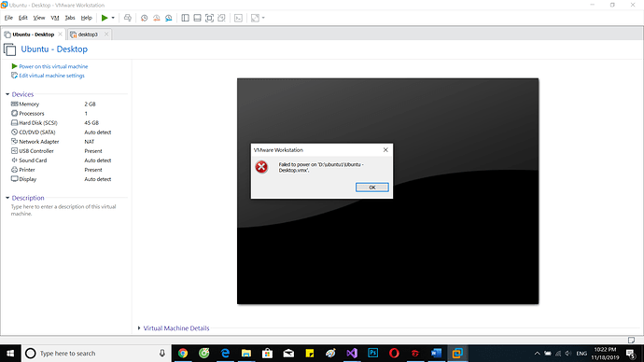The image size is (644, 362).
Task: Open the power options dropdown arrow
Action: 113,18
